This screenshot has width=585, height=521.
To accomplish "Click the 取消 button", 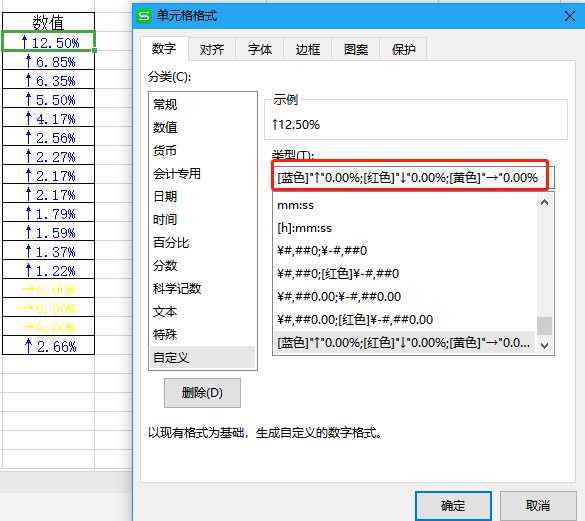I will (x=538, y=506).
